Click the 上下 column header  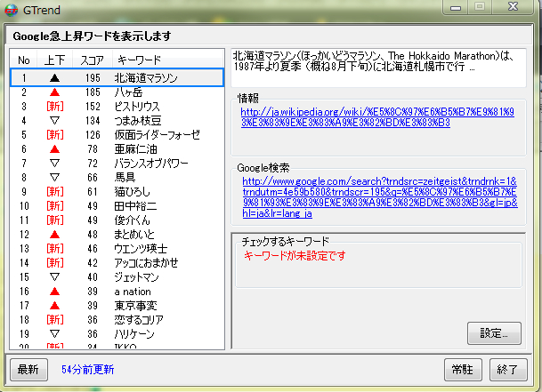(x=54, y=59)
